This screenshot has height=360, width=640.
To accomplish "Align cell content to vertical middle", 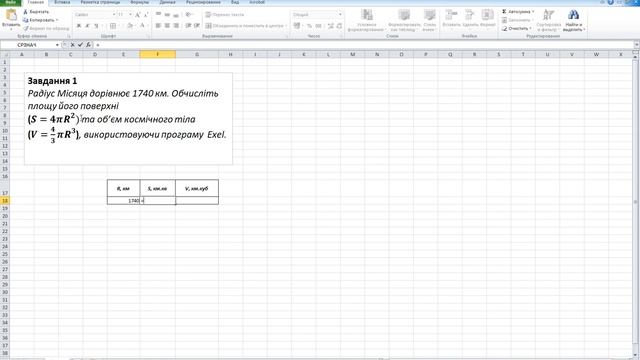I will pyautogui.click(x=167, y=15).
